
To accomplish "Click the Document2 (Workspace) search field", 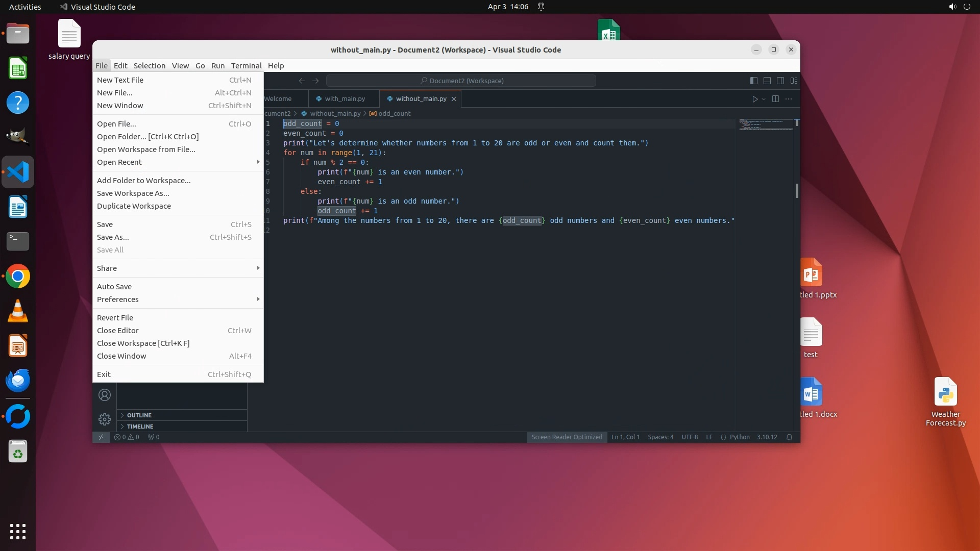I will point(461,81).
